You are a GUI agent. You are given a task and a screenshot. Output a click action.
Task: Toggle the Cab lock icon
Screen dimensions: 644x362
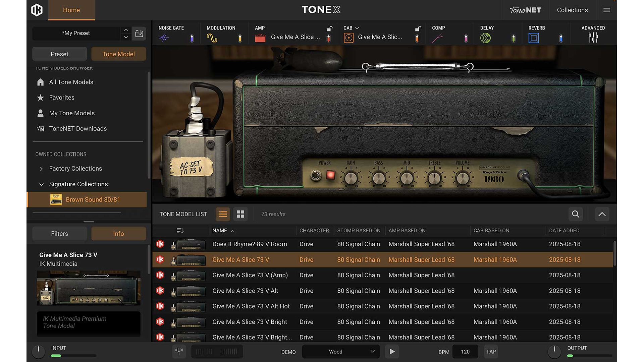point(418,28)
